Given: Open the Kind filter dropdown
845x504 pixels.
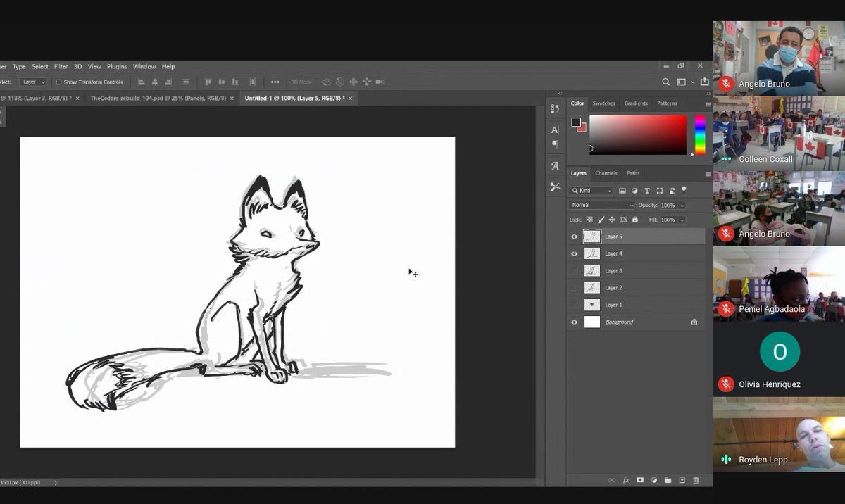Looking at the screenshot, I should 591,191.
